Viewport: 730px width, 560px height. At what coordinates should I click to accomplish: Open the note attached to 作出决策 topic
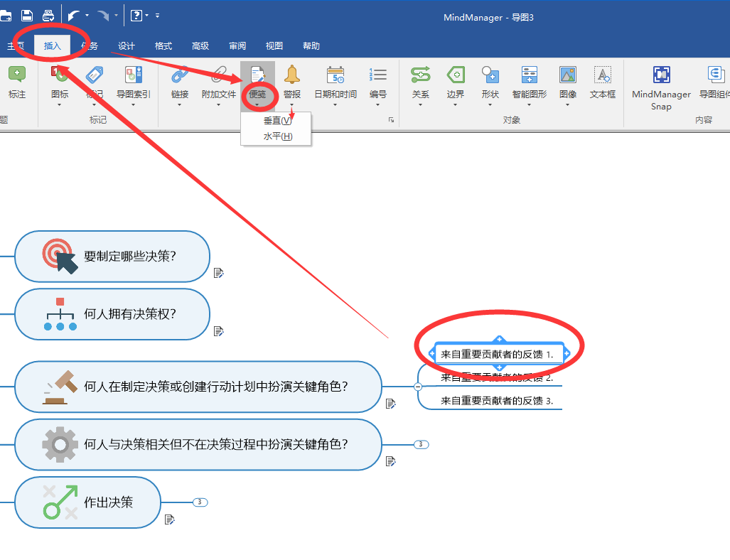pyautogui.click(x=170, y=519)
